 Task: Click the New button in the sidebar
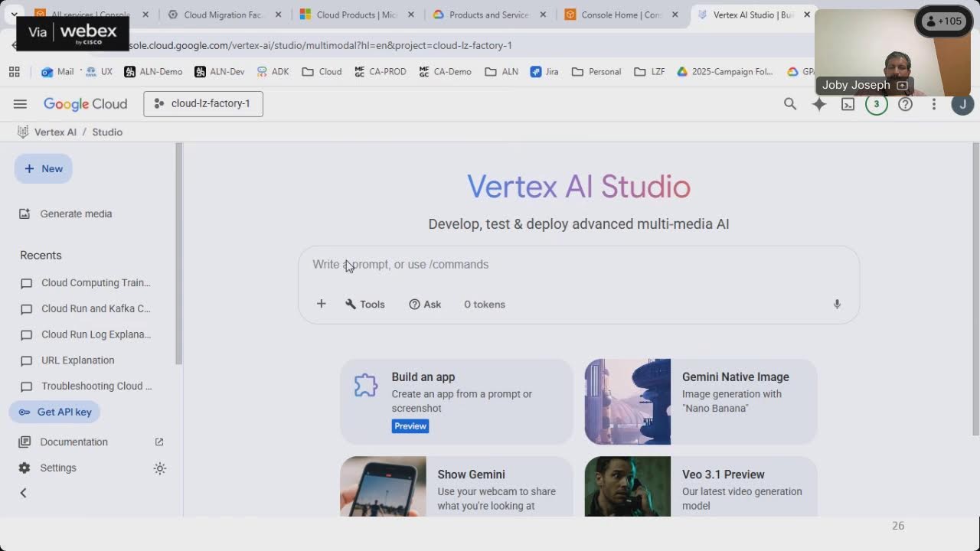[x=43, y=168]
